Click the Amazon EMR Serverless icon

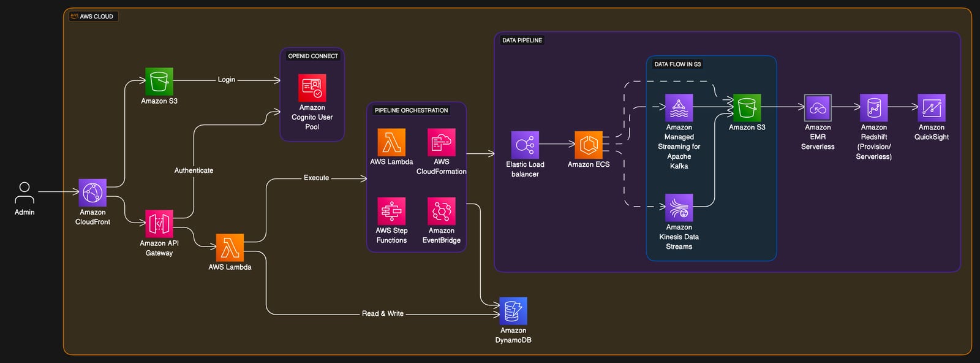click(818, 108)
